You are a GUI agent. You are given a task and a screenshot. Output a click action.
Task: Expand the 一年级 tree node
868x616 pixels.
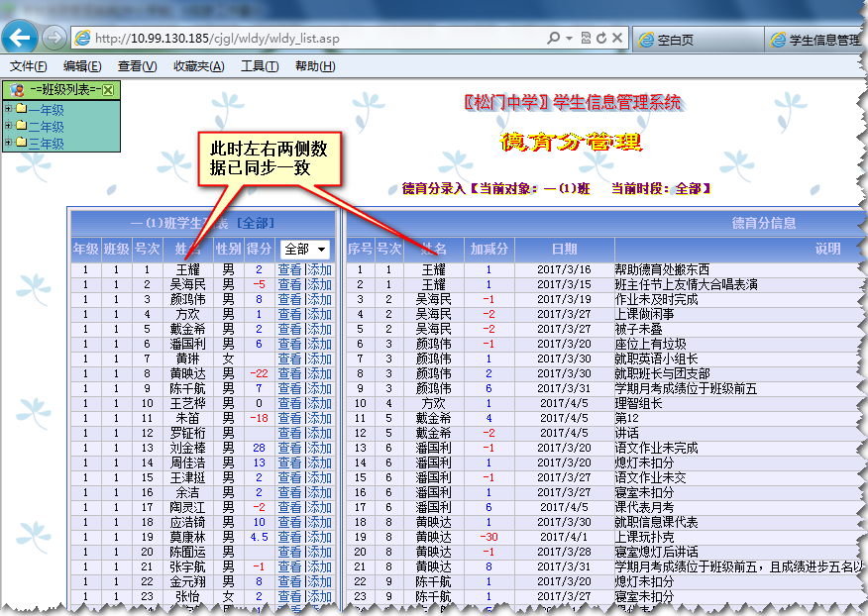8,110
